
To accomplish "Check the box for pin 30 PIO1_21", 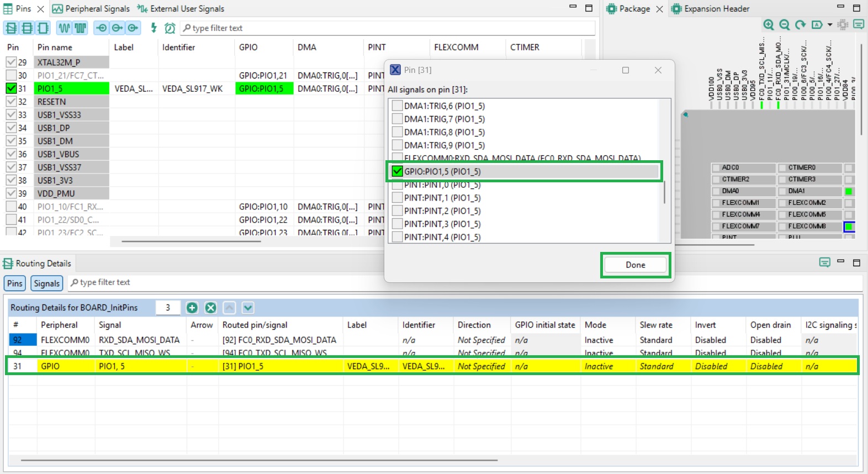I will pyautogui.click(x=11, y=75).
